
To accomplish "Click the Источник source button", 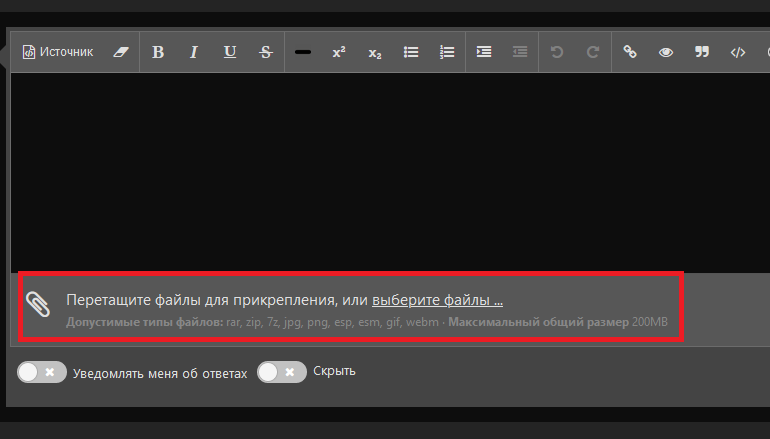I will 57,52.
